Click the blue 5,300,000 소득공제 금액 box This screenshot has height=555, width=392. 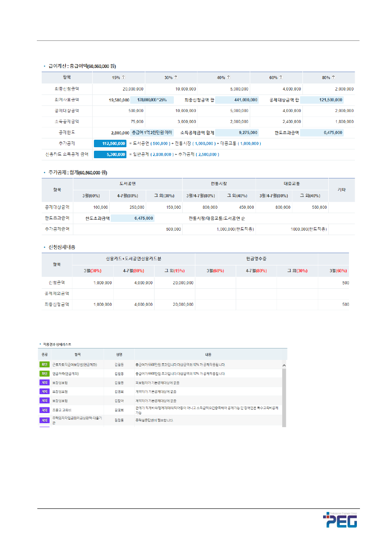[x=110, y=155]
